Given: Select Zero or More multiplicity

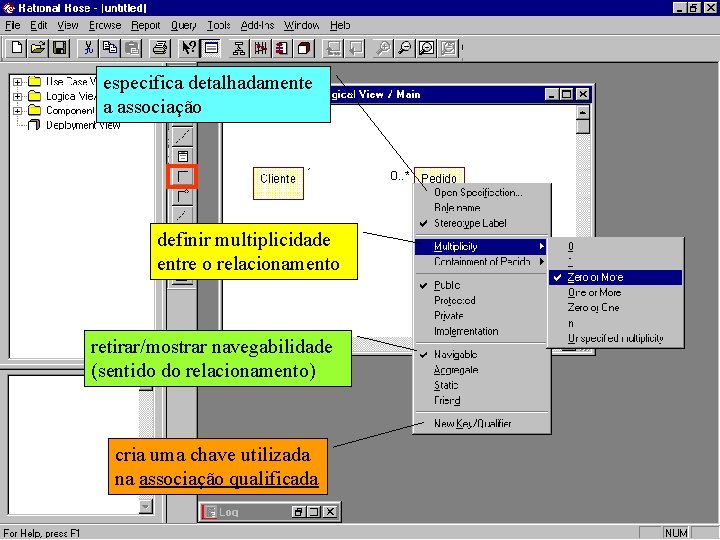Looking at the screenshot, I should click(x=615, y=277).
